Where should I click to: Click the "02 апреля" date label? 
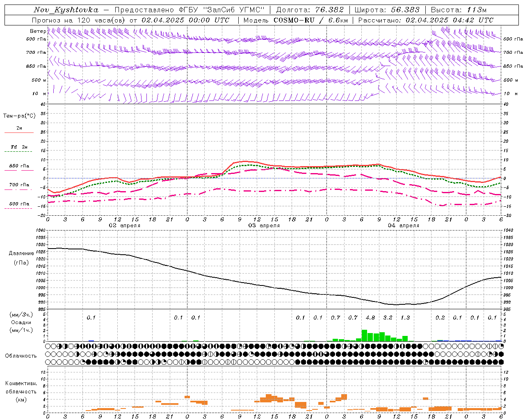124,226
